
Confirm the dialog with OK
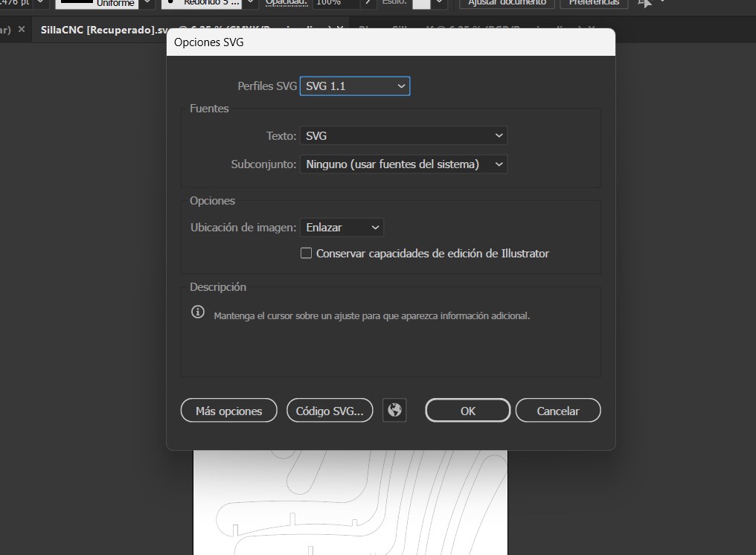pyautogui.click(x=468, y=411)
